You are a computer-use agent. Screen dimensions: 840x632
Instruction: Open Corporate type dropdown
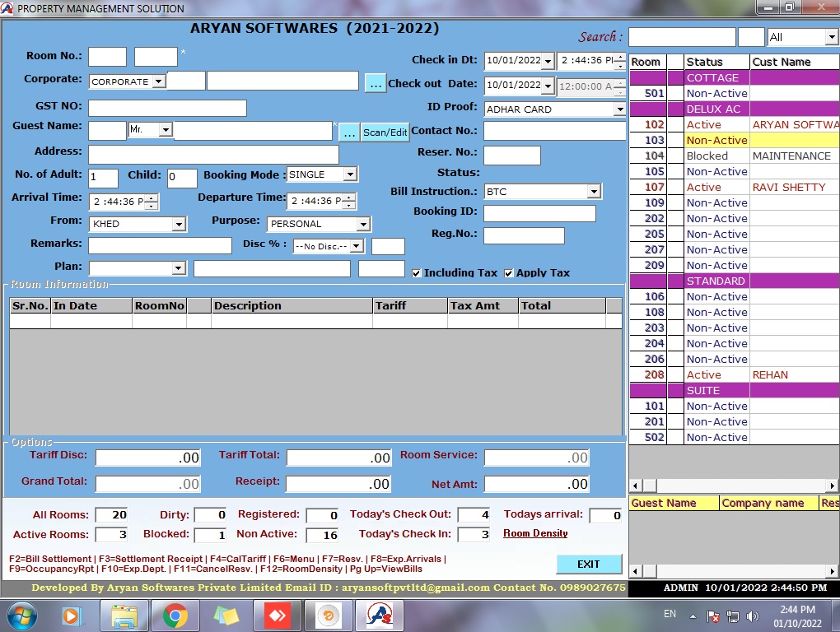point(159,81)
